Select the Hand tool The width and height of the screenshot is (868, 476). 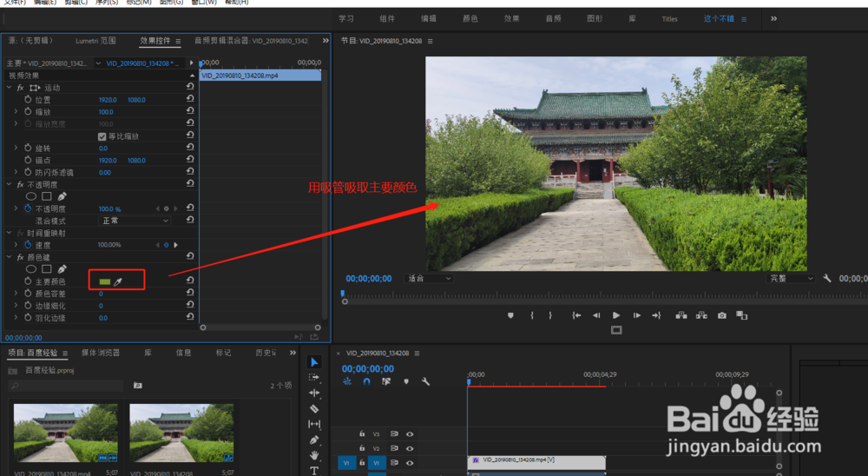(x=314, y=455)
